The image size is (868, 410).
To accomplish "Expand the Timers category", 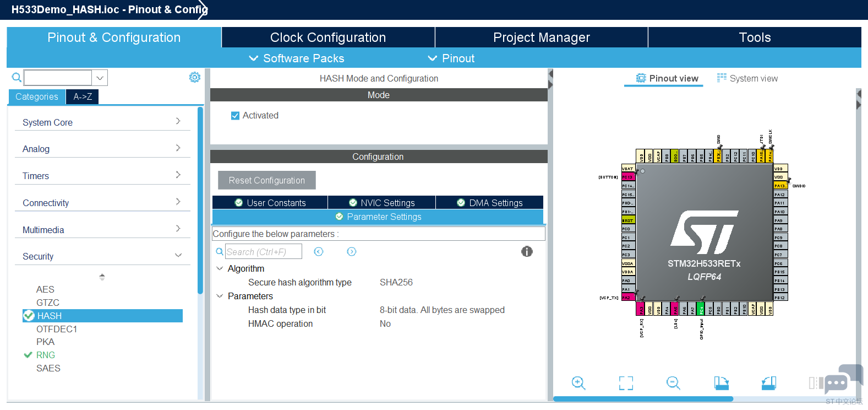I will (x=102, y=176).
